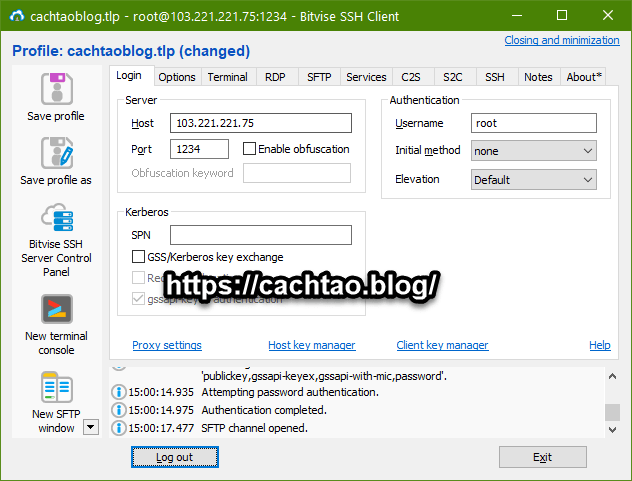Switch to the SSH tab

point(495,77)
